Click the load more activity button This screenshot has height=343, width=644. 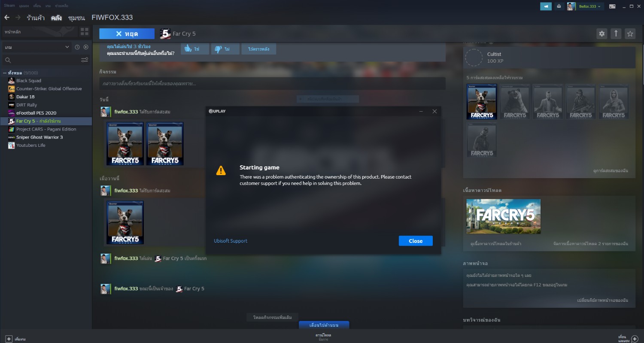point(273,317)
